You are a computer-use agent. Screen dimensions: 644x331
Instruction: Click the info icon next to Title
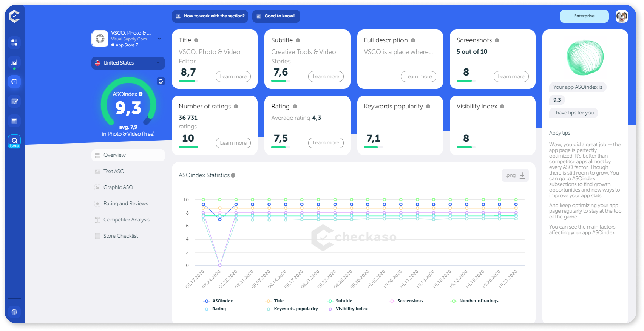tap(196, 40)
